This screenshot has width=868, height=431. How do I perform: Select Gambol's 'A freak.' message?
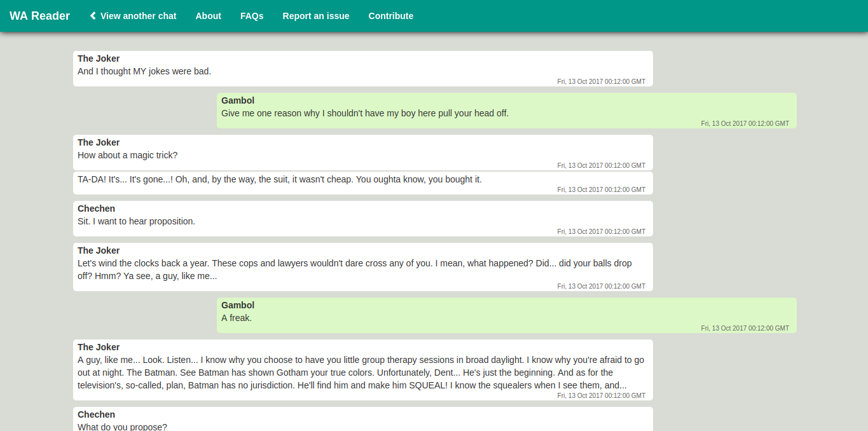[x=507, y=315]
